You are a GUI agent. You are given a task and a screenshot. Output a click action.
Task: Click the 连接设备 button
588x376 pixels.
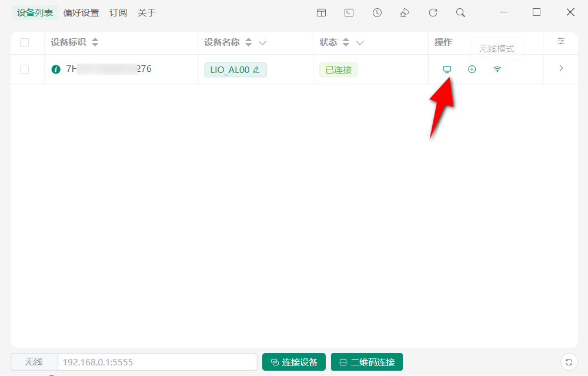293,361
